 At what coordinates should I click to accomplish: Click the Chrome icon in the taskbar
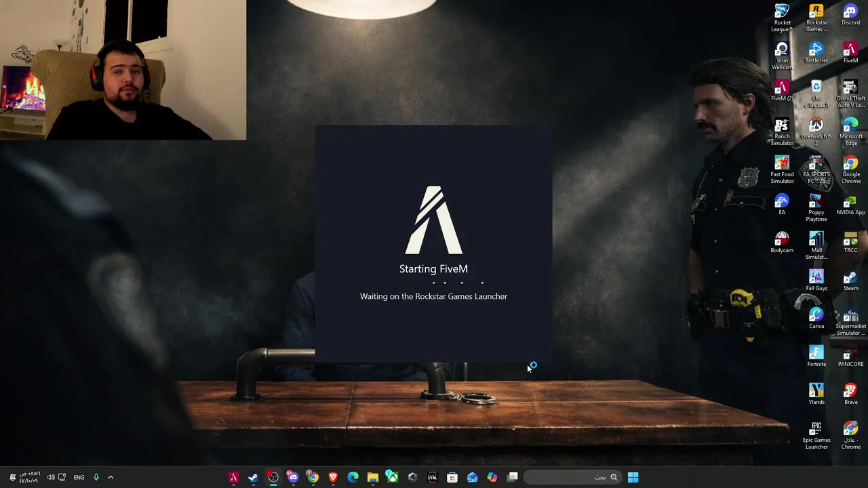pos(313,477)
